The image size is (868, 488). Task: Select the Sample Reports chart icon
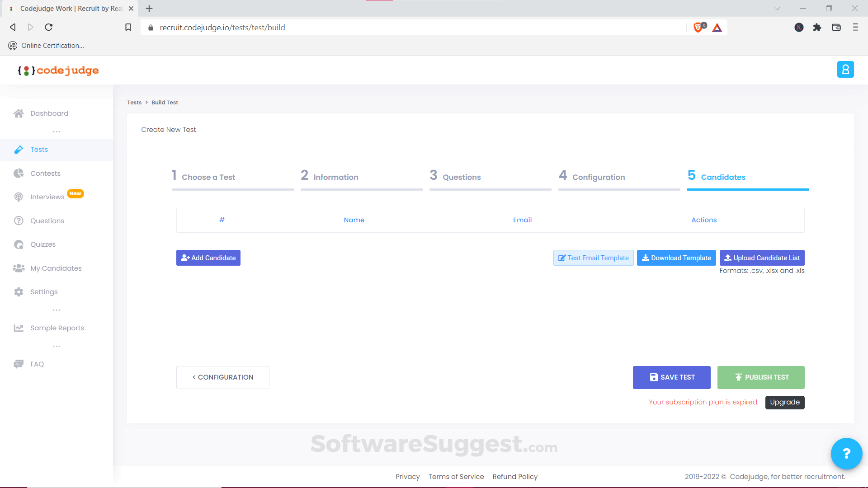pos(19,328)
